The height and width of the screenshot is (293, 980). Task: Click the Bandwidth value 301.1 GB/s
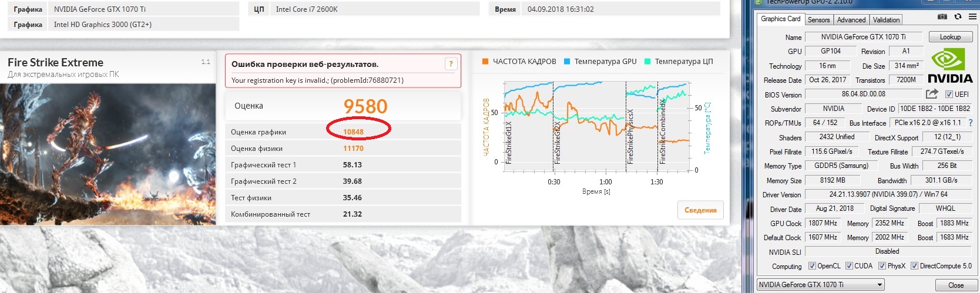click(x=941, y=180)
